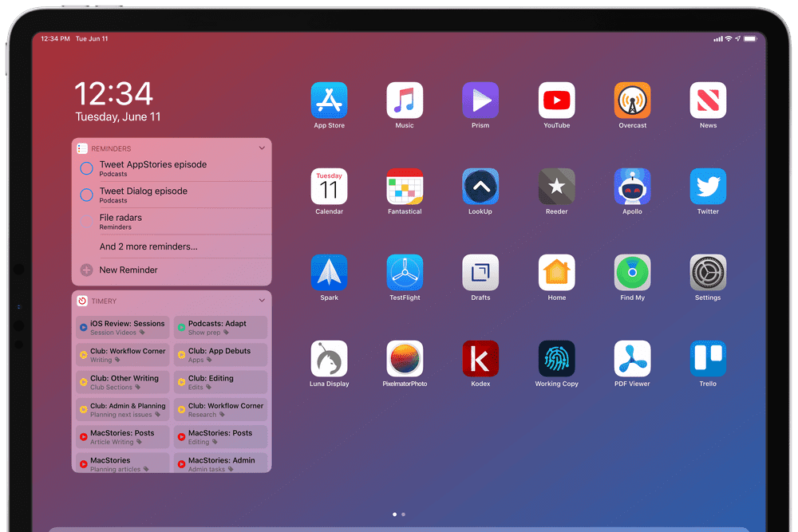This screenshot has width=798, height=532.
Task: Tap the battery icon in status bar
Action: 750,38
